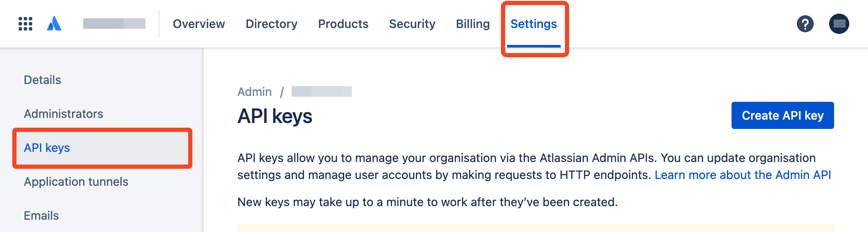This screenshot has width=868, height=232.
Task: Click the Settings tab
Action: [534, 24]
